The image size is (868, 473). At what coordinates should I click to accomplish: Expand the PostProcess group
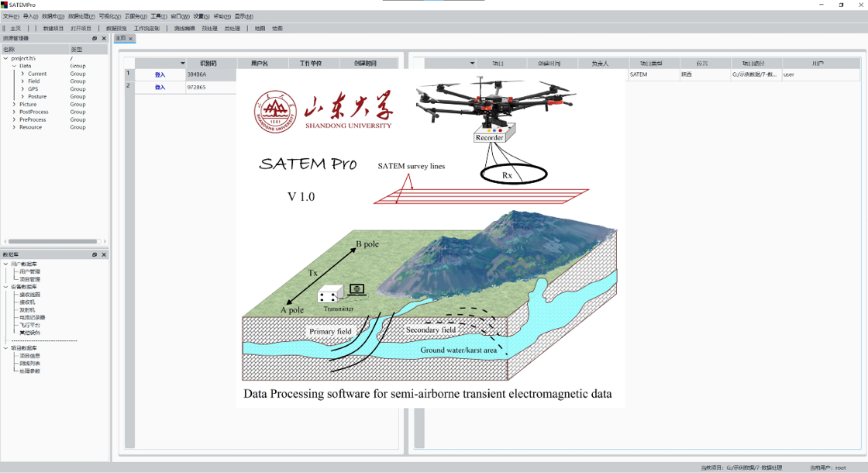point(14,112)
